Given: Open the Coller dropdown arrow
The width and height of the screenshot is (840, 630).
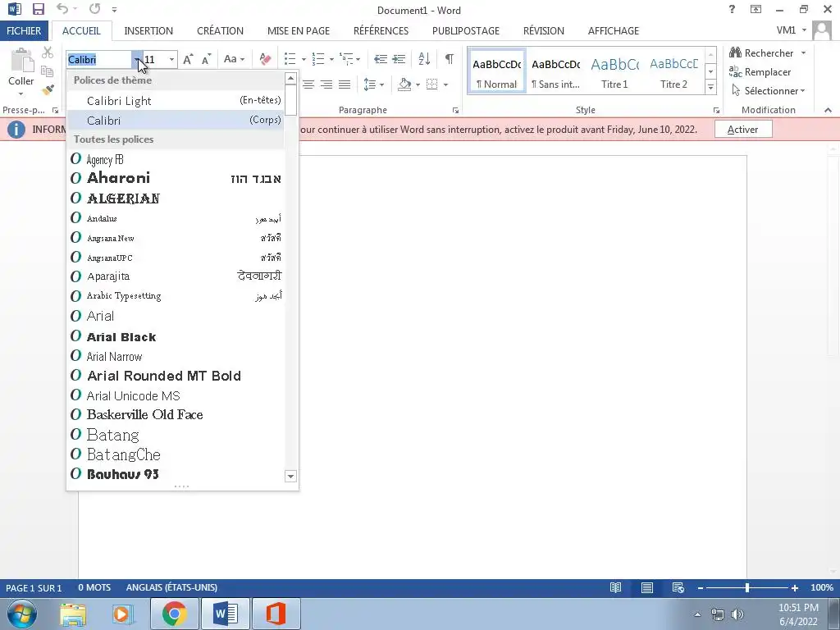Looking at the screenshot, I should pos(21,94).
